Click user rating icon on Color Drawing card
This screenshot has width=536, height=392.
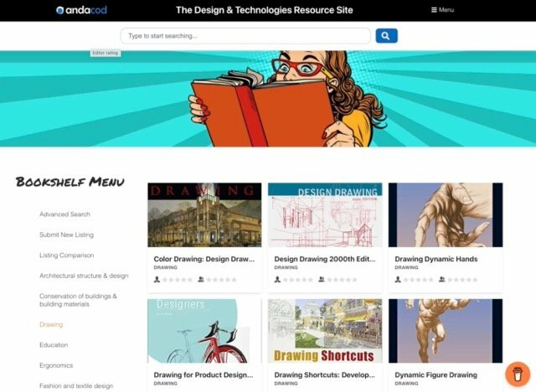(x=201, y=280)
